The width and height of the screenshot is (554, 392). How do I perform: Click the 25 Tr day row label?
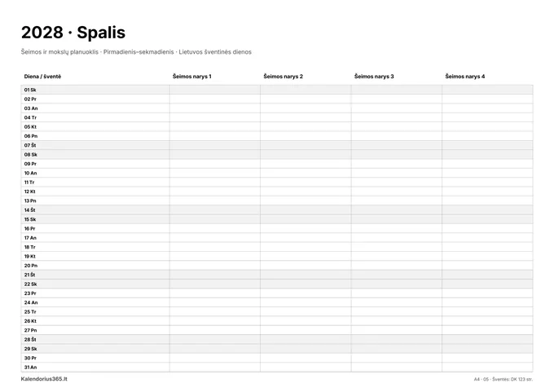(x=30, y=312)
